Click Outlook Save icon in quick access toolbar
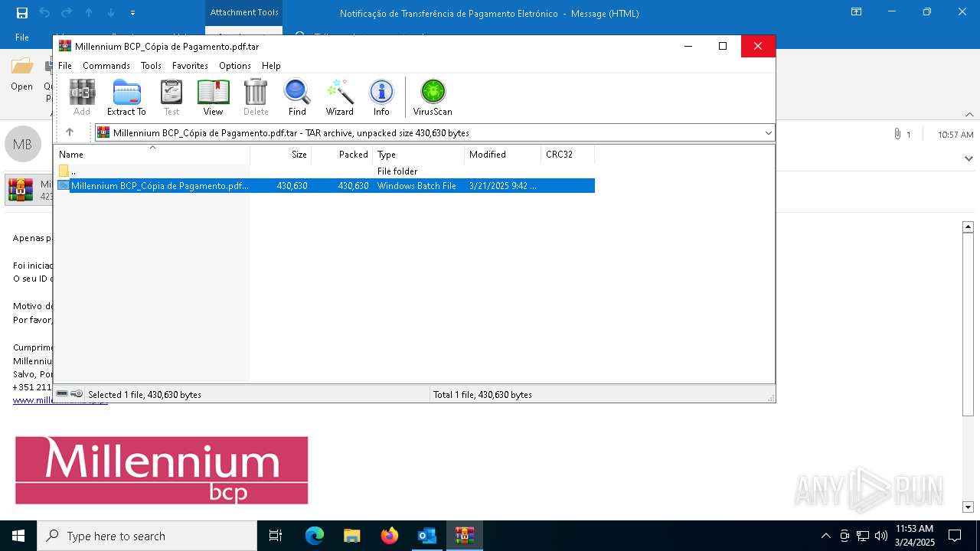This screenshot has width=980, height=551. 22,13
